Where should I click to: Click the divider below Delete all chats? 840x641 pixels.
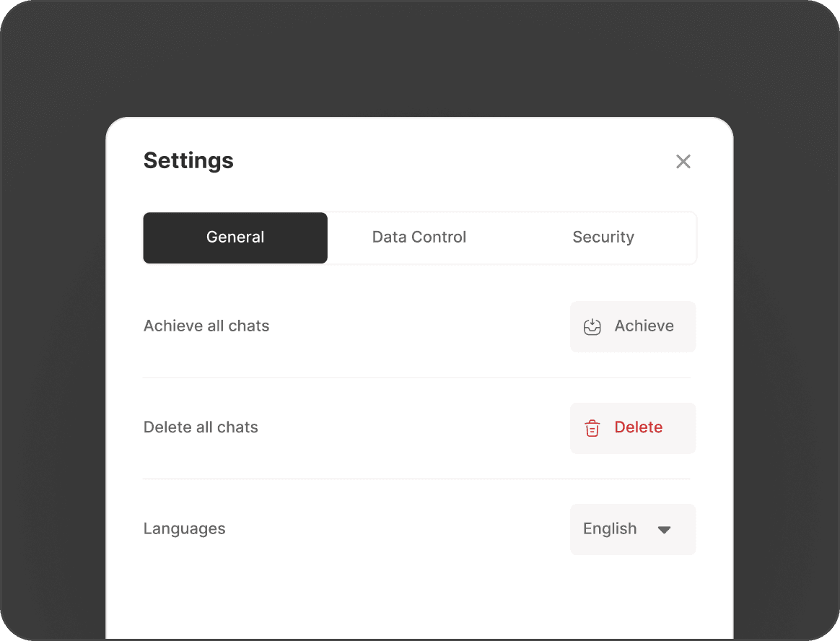[417, 479]
